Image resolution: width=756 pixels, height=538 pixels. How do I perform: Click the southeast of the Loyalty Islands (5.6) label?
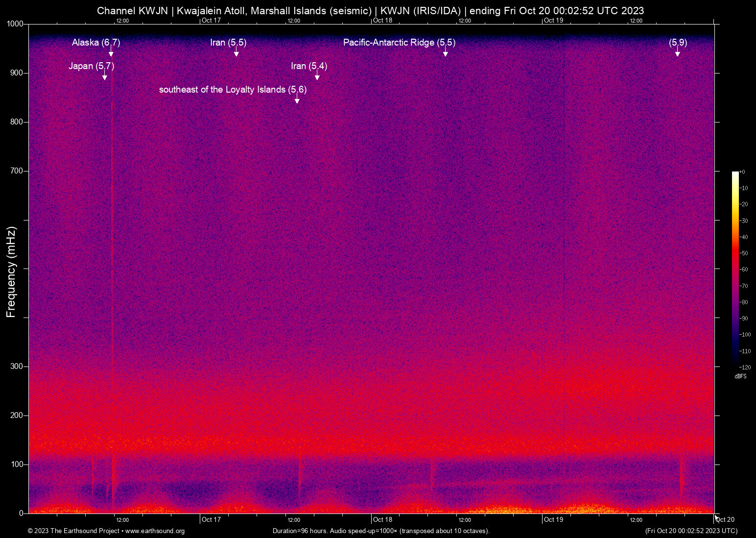coord(233,90)
